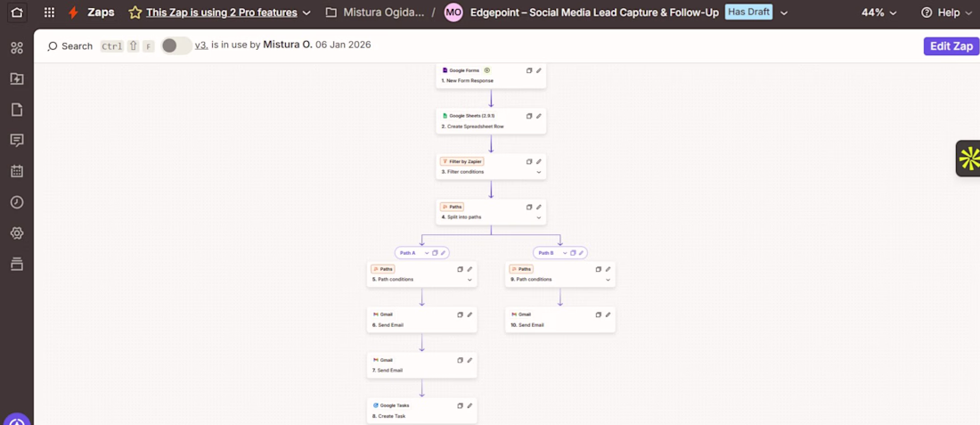Open settings gear in left sidebar
980x425 pixels.
pos(17,233)
